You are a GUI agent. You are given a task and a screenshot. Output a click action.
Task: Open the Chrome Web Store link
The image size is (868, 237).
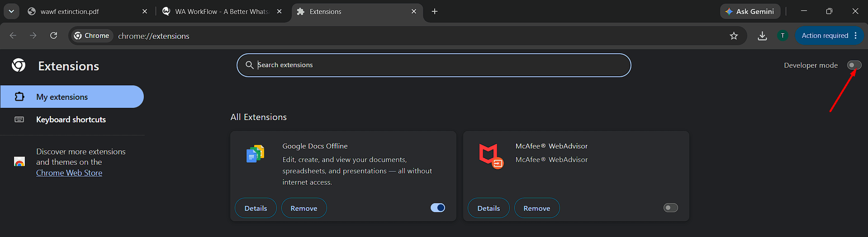pyautogui.click(x=69, y=173)
